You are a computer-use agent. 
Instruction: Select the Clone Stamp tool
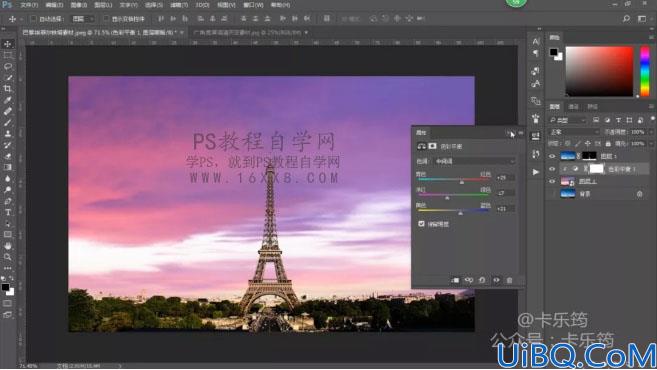coord(8,134)
